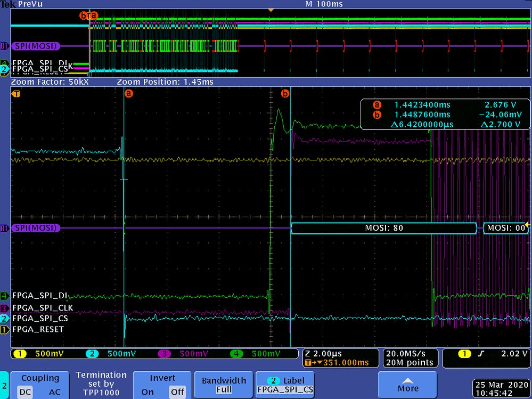Click rising edge trigger slope icon

[x=481, y=354]
